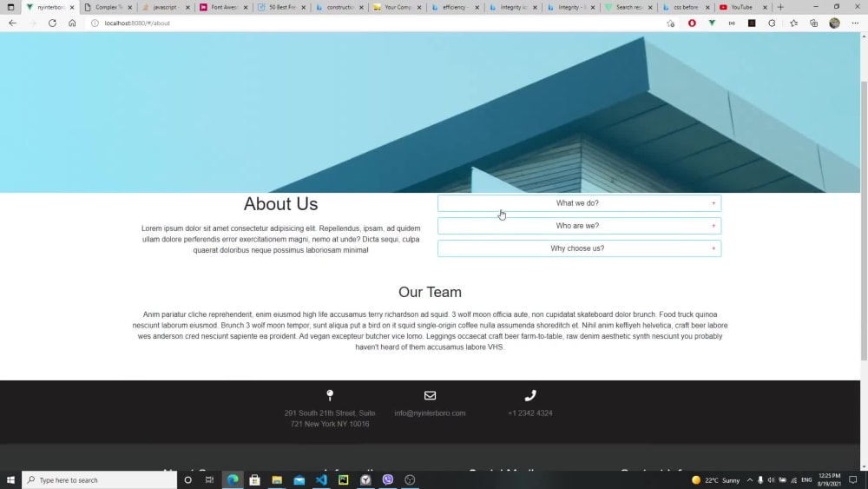Open the Favorites list icon
The image size is (868, 489).
point(794,23)
